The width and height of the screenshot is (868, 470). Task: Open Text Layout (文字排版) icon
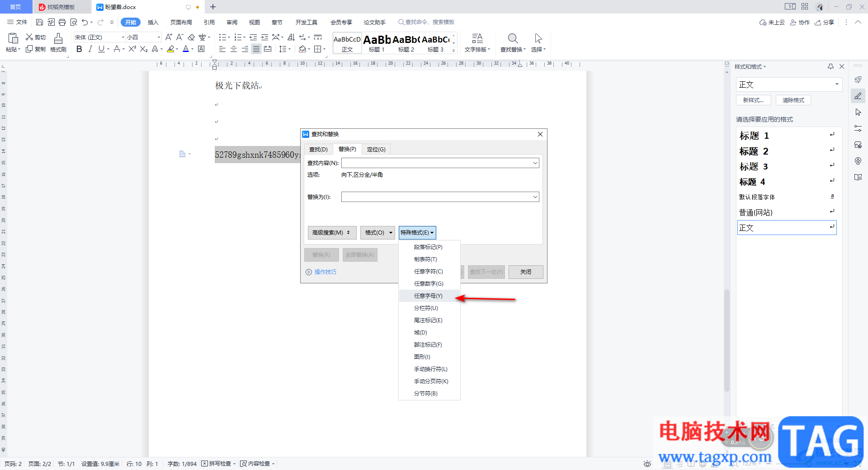[477, 38]
